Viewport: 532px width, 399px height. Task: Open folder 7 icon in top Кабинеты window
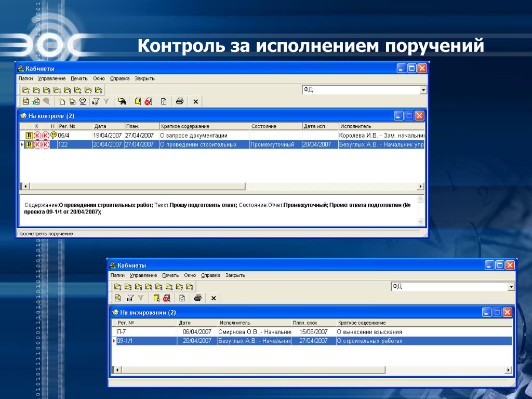point(88,90)
